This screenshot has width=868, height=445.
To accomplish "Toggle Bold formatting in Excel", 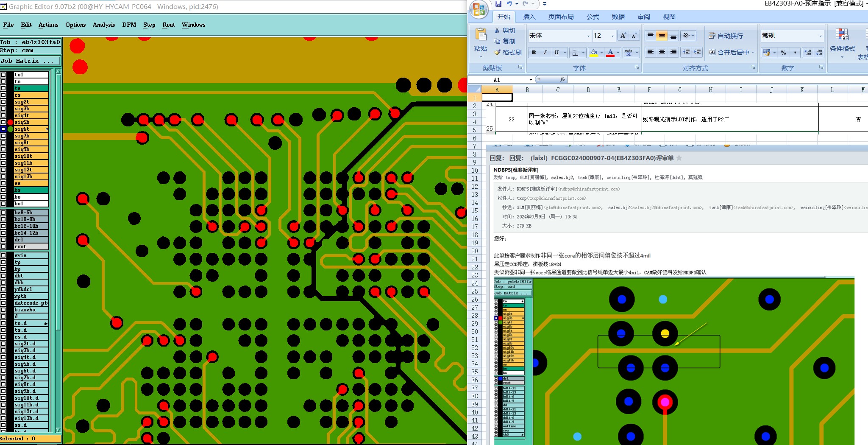I will pyautogui.click(x=534, y=53).
